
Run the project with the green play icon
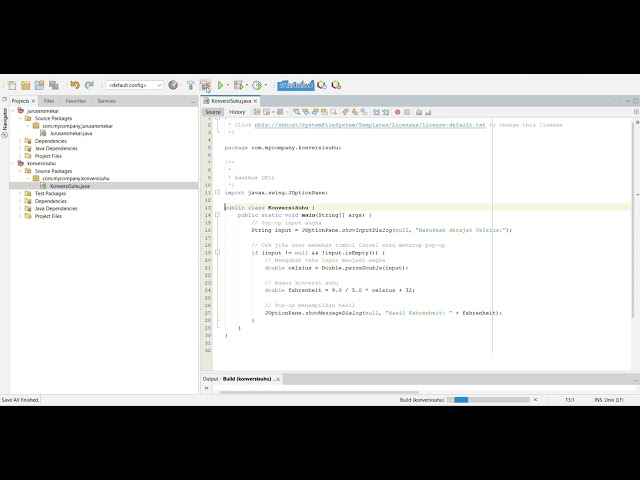(x=220, y=85)
